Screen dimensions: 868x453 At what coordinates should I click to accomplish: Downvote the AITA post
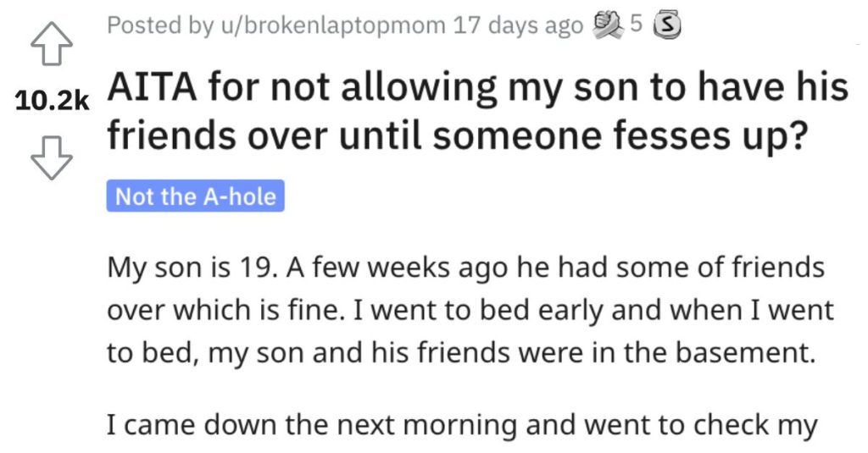point(53,156)
